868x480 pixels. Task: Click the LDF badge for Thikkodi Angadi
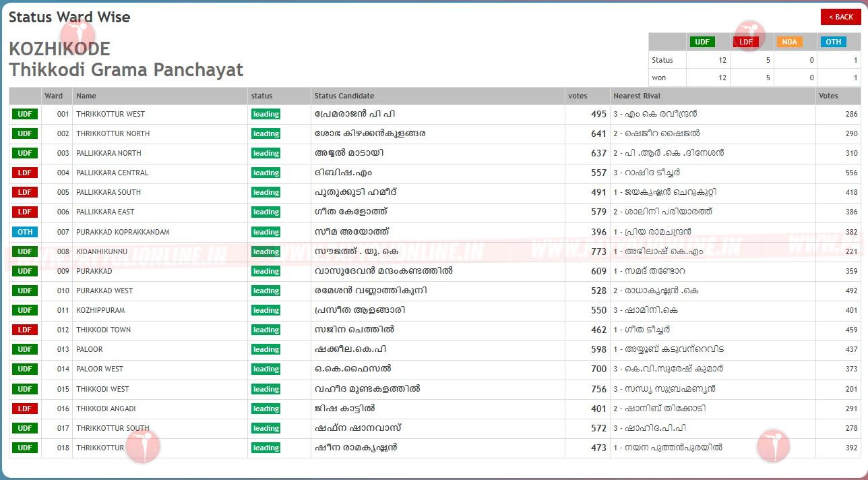click(x=25, y=409)
